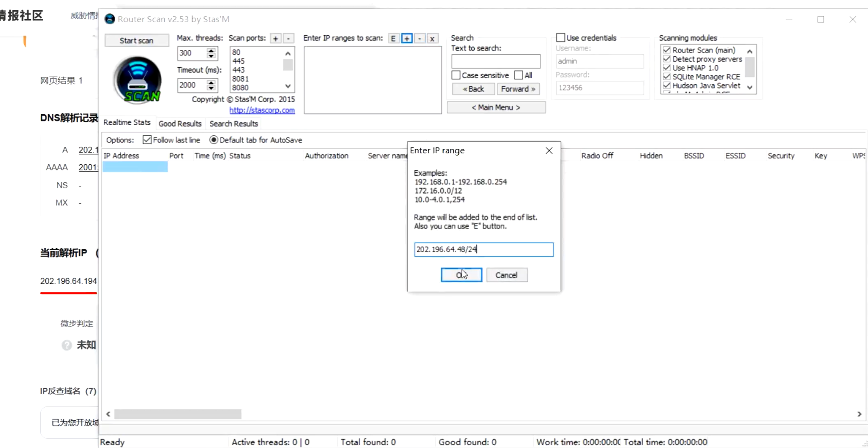Close the Enter IP range dialog
This screenshot has width=868, height=448.
pyautogui.click(x=549, y=150)
